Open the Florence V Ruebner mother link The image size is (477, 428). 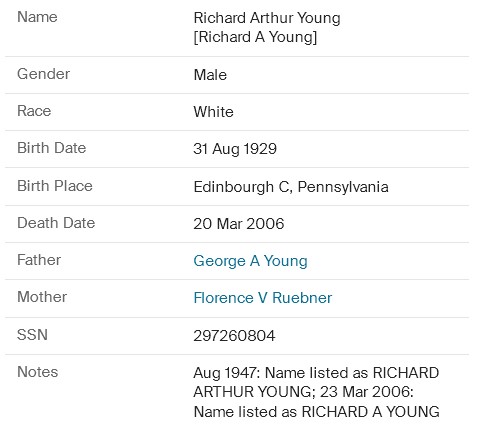coord(263,298)
